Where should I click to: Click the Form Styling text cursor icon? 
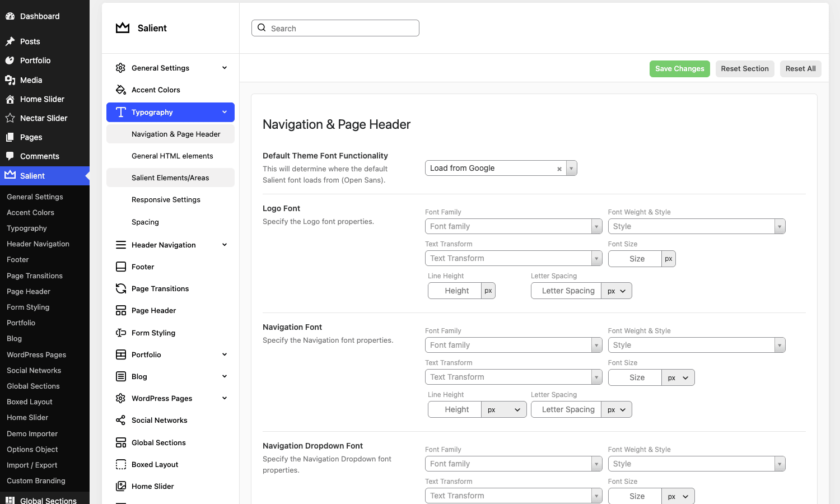pyautogui.click(x=120, y=333)
